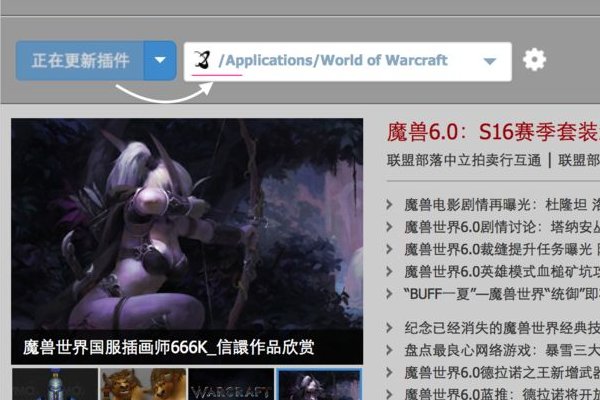The image size is (600, 400).
Task: Select the highlighted archer thumbnail
Action: (x=319, y=384)
